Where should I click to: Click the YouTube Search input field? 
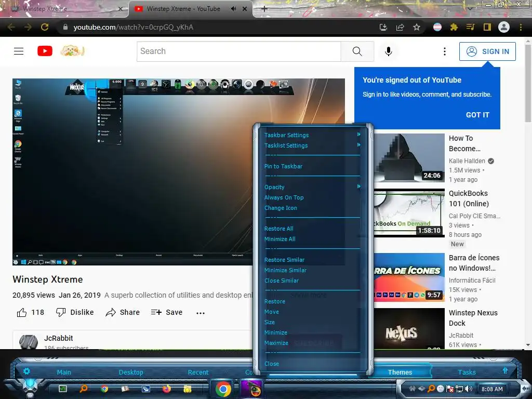point(239,51)
